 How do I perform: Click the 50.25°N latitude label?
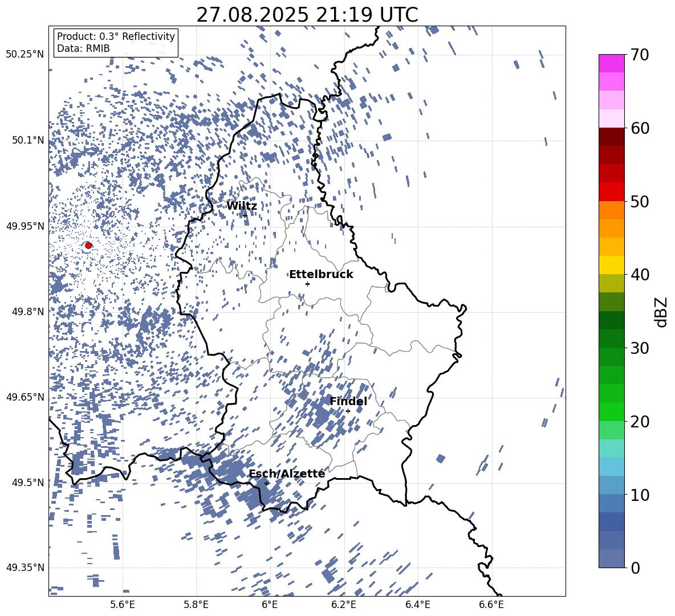pyautogui.click(x=25, y=55)
